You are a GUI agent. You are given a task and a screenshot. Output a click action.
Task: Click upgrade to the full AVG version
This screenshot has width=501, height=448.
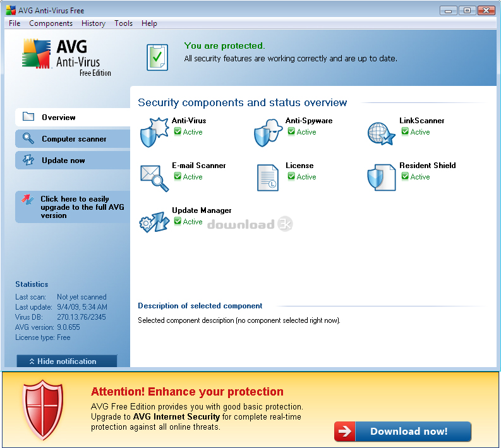coord(73,207)
